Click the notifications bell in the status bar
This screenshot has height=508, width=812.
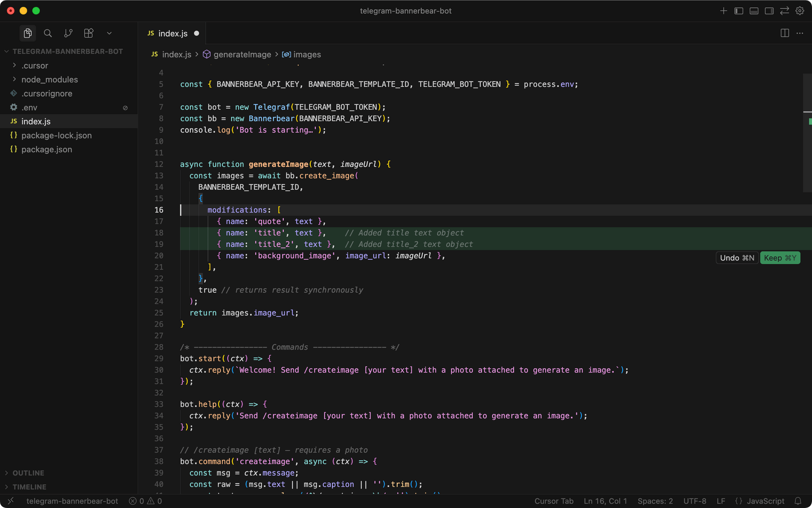(x=798, y=501)
